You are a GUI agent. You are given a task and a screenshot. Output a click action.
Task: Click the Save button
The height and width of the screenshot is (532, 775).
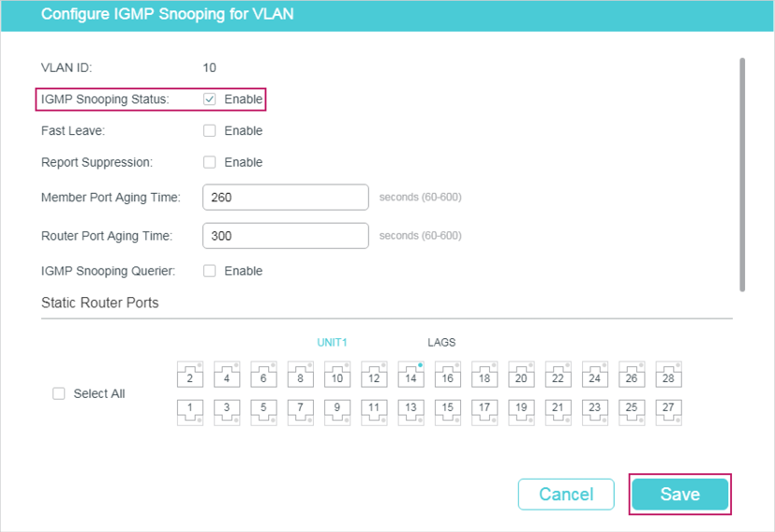(679, 495)
